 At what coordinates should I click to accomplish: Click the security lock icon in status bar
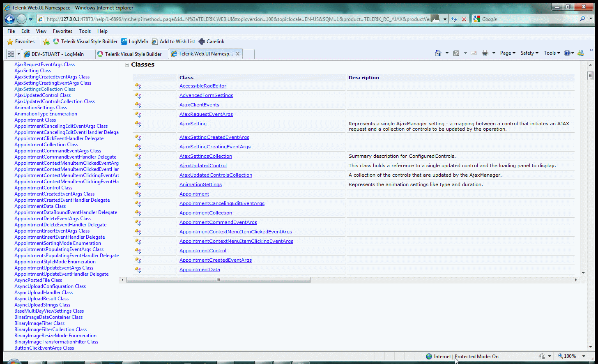point(542,356)
